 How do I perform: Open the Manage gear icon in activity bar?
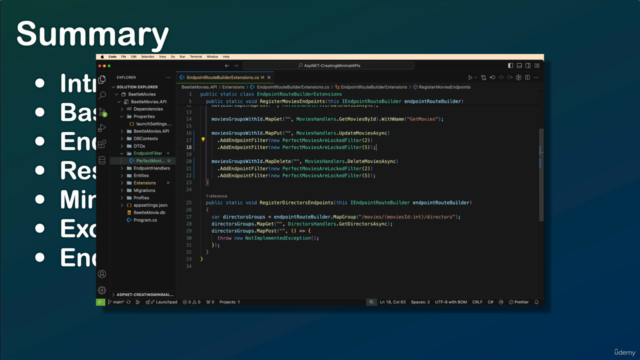click(x=102, y=290)
